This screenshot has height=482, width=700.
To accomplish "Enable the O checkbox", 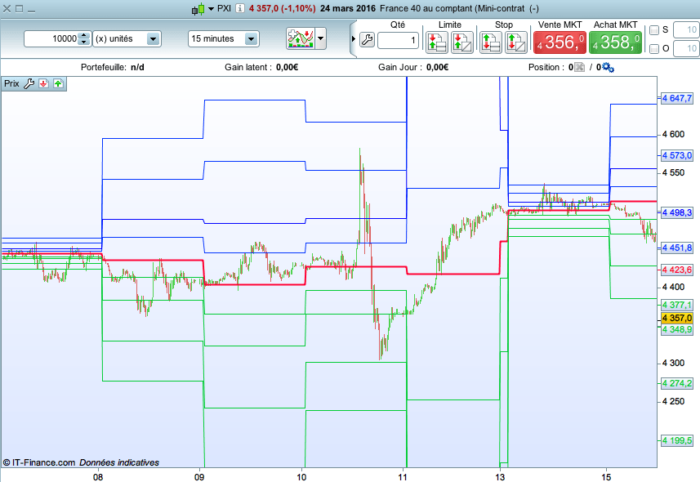I will [654, 48].
